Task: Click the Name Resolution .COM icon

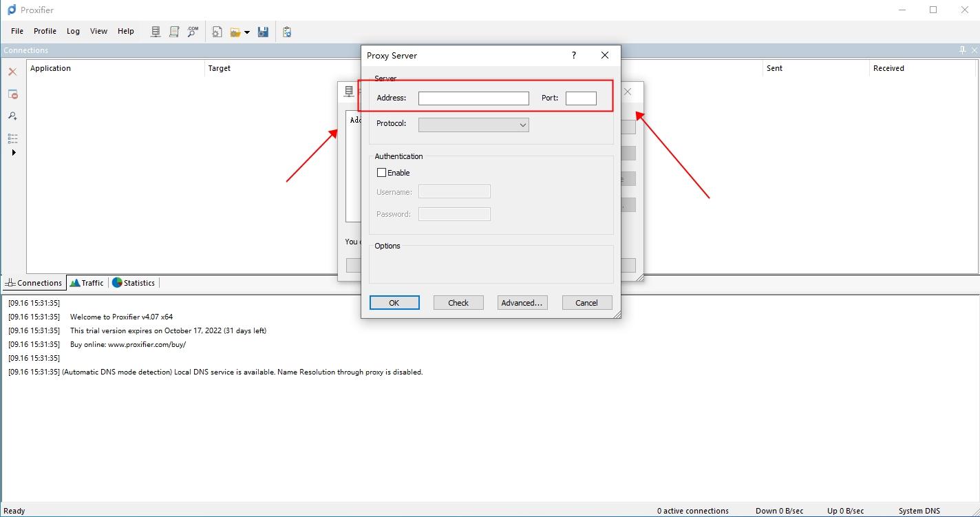Action: click(193, 32)
